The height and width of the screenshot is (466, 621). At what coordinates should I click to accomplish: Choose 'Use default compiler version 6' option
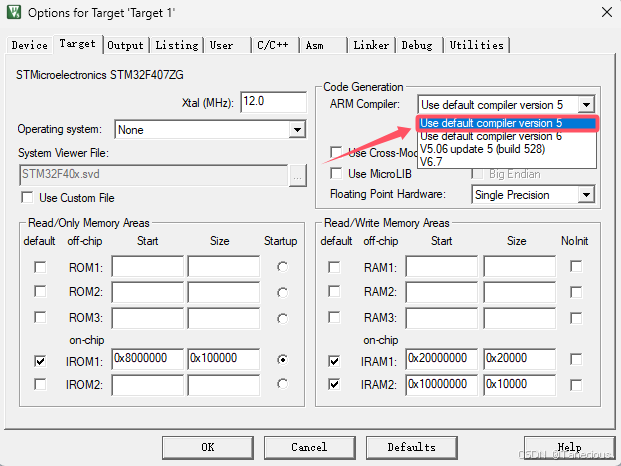point(507,136)
